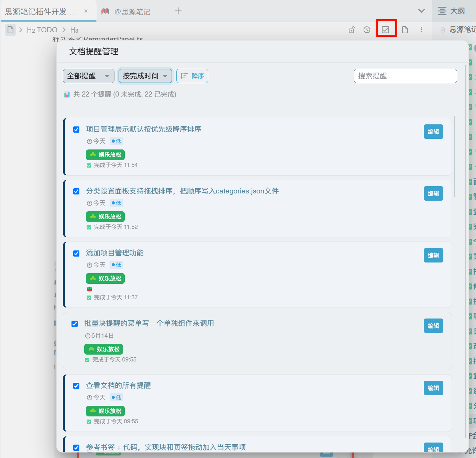Switch to the @思源笔记 tab

(132, 12)
